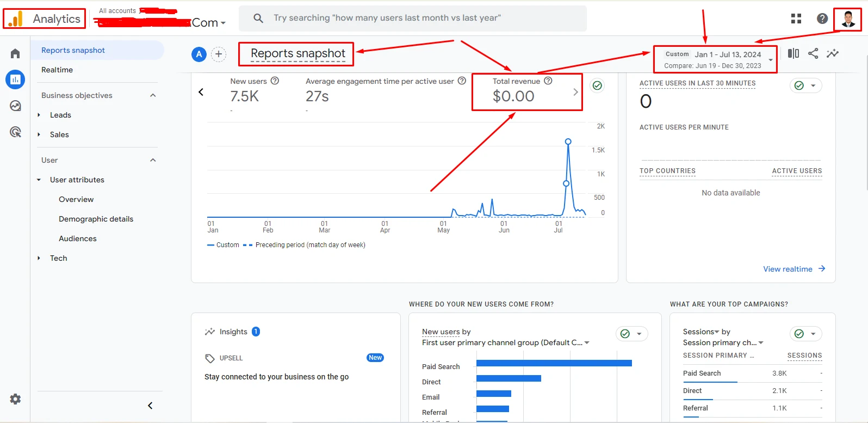Open the date range picker dropdown
868x423 pixels.
click(715, 59)
